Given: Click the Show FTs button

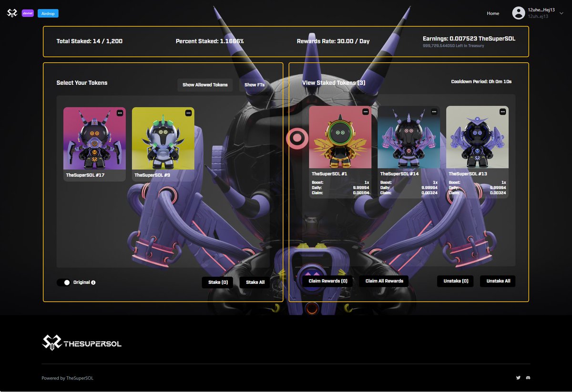Looking at the screenshot, I should (x=255, y=85).
